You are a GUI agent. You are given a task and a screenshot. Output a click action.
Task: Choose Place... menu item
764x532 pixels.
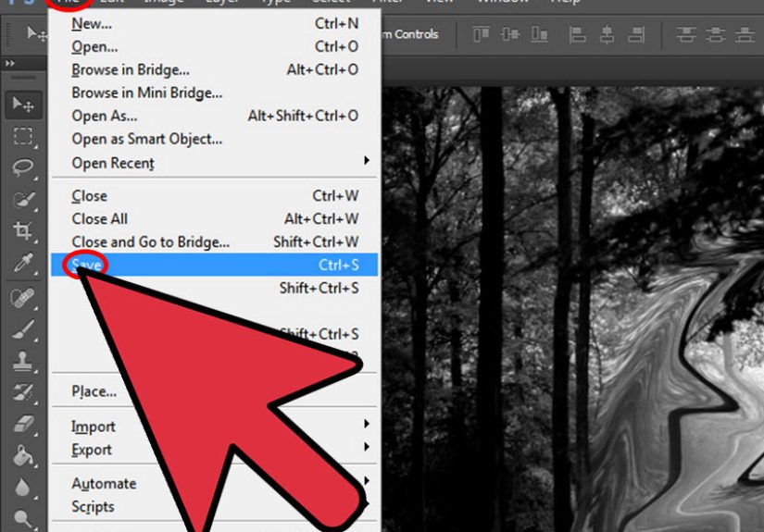215,391
